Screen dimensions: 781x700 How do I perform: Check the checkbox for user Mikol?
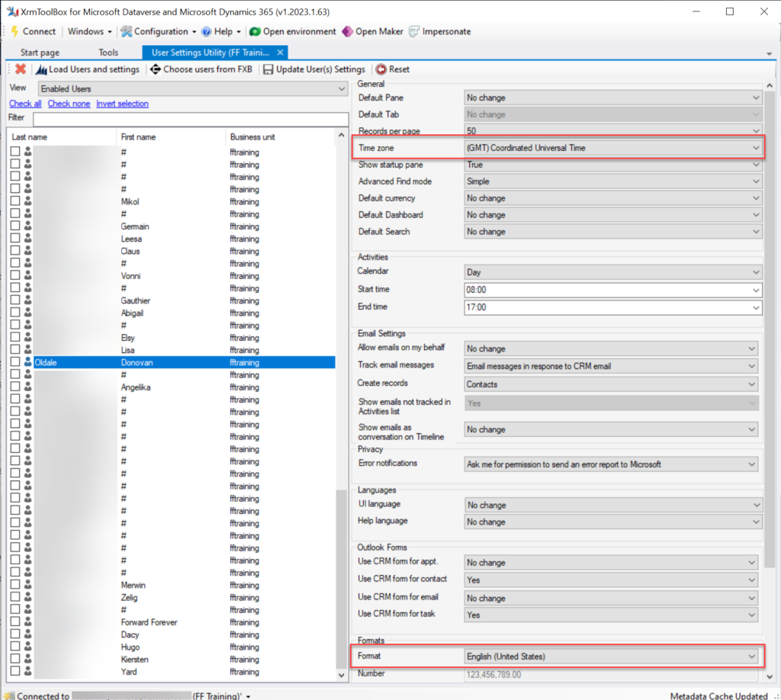15,201
